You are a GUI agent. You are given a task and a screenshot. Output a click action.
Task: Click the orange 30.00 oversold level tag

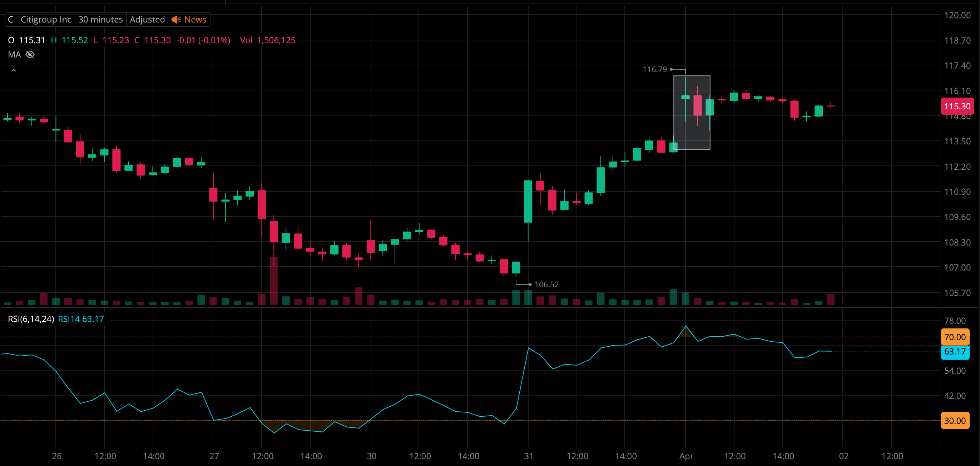955,421
